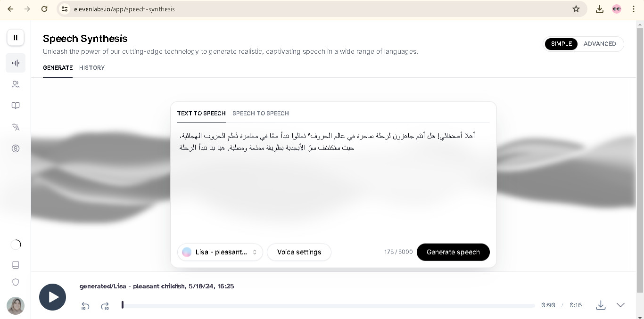This screenshot has height=319, width=644.
Task: Click the playhead marker on audio timeline
Action: (x=123, y=305)
